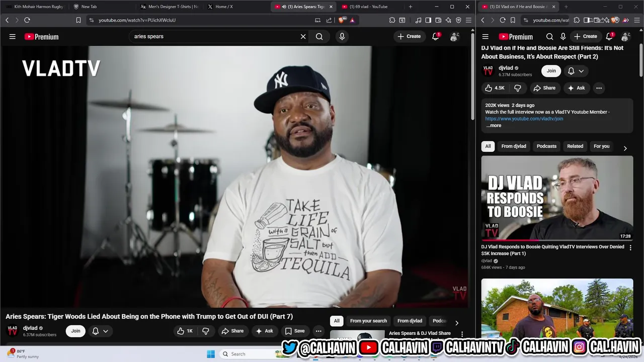
Task: Click Join button under Aries Spears video
Action: [x=75, y=331]
